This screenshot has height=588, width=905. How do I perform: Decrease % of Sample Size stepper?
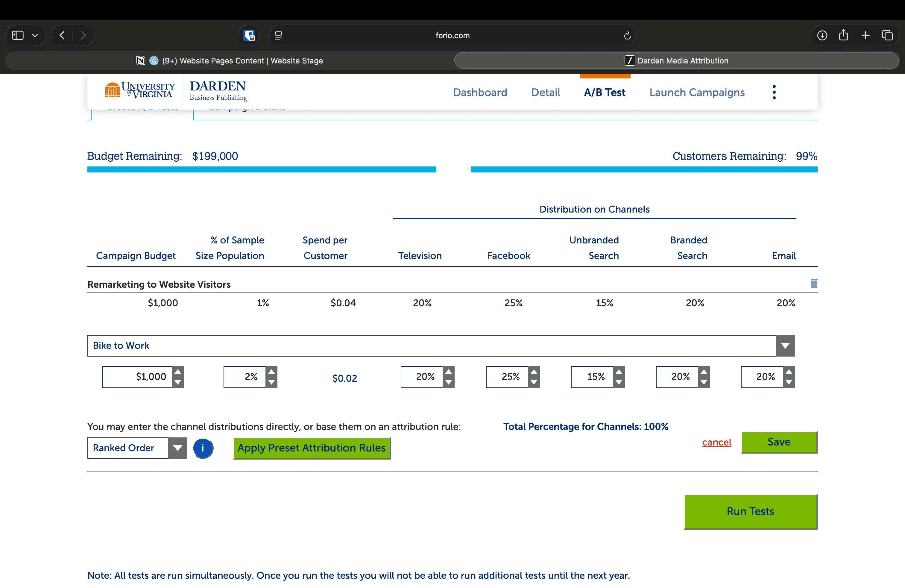pyautogui.click(x=271, y=382)
